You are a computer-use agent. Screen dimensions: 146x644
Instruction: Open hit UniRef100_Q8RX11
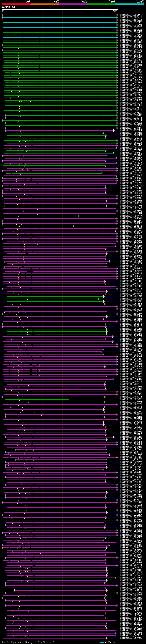pos(131,17)
